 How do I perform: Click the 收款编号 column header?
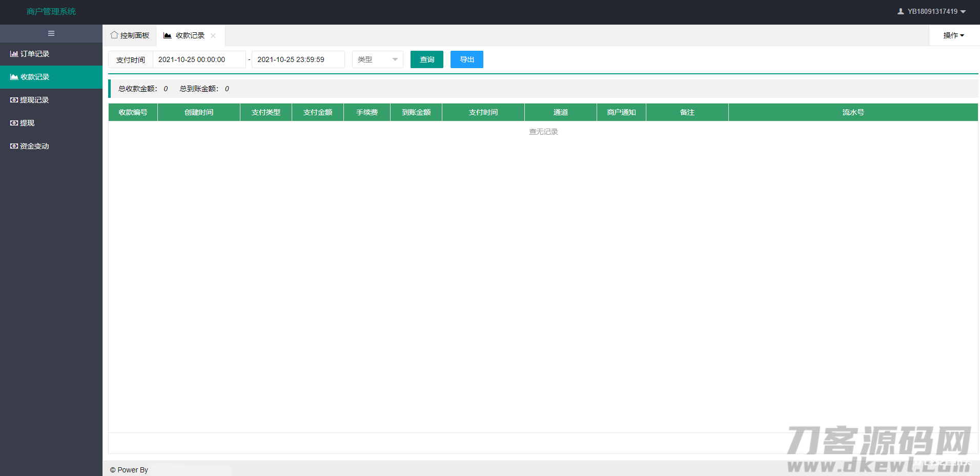point(133,112)
